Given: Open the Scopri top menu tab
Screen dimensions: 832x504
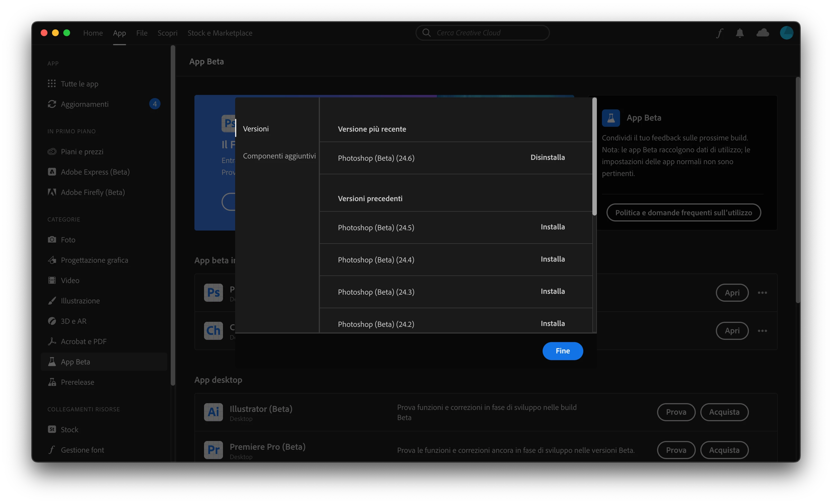Looking at the screenshot, I should click(167, 33).
